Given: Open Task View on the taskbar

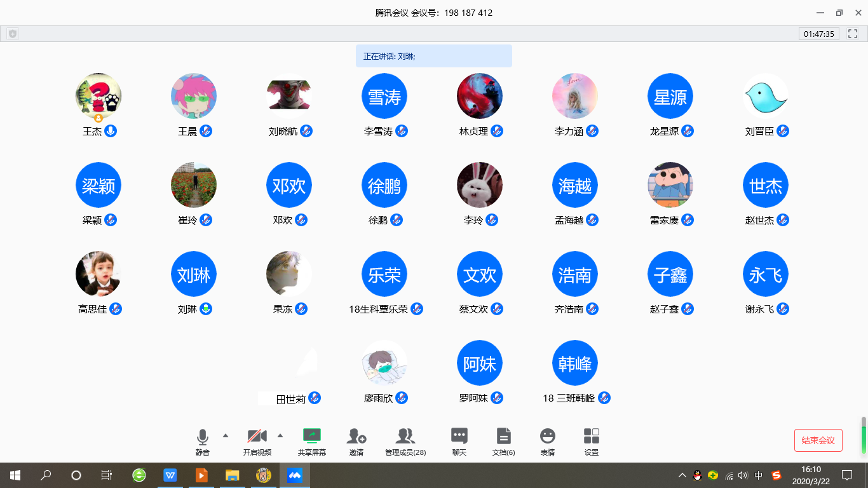Looking at the screenshot, I should click(107, 475).
